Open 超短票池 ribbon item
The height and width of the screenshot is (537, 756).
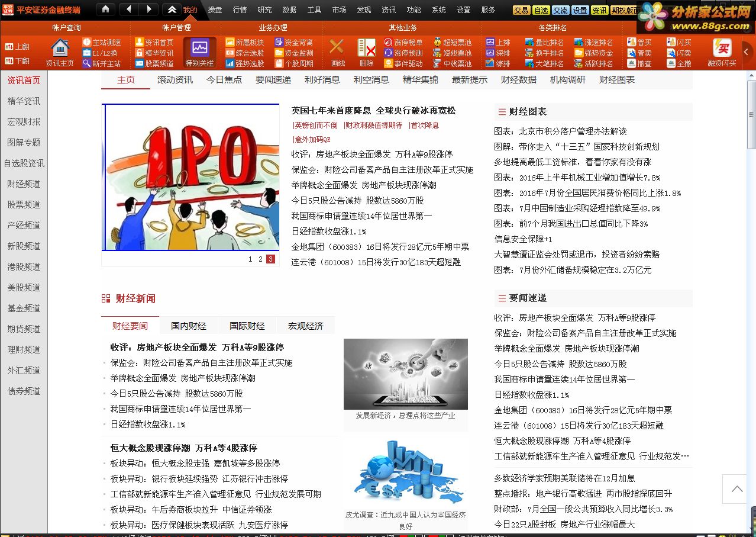453,42
